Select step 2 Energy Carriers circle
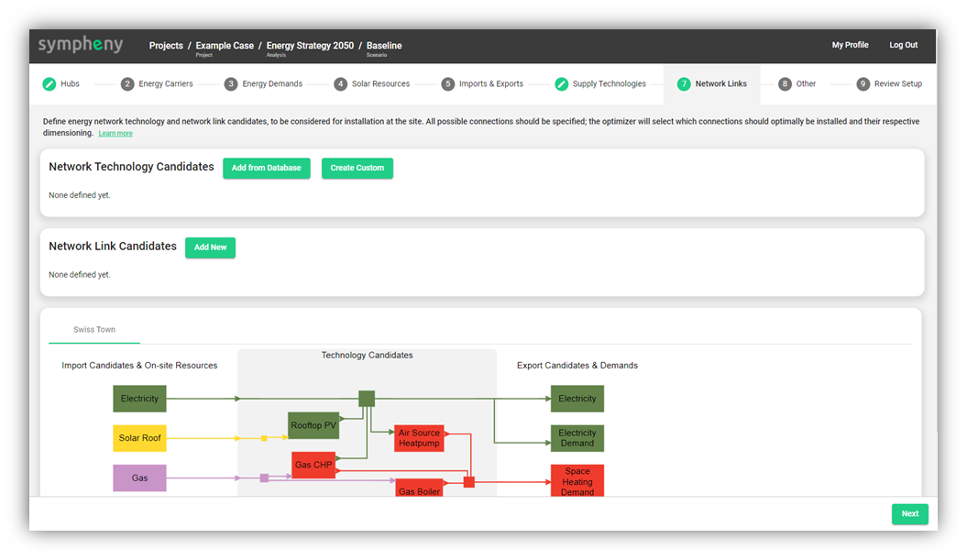The height and width of the screenshot is (560, 967). coord(127,84)
